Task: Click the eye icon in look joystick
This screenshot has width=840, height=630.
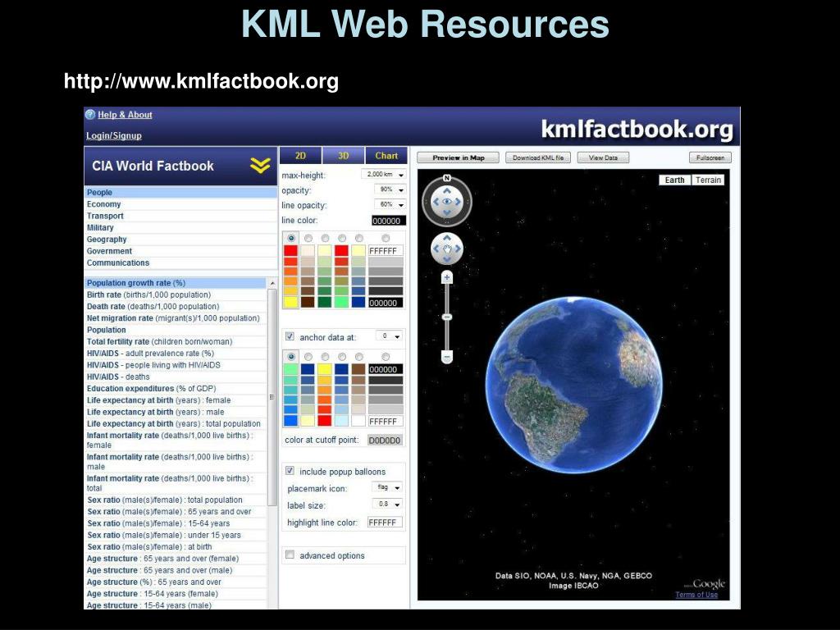Action: coord(447,202)
